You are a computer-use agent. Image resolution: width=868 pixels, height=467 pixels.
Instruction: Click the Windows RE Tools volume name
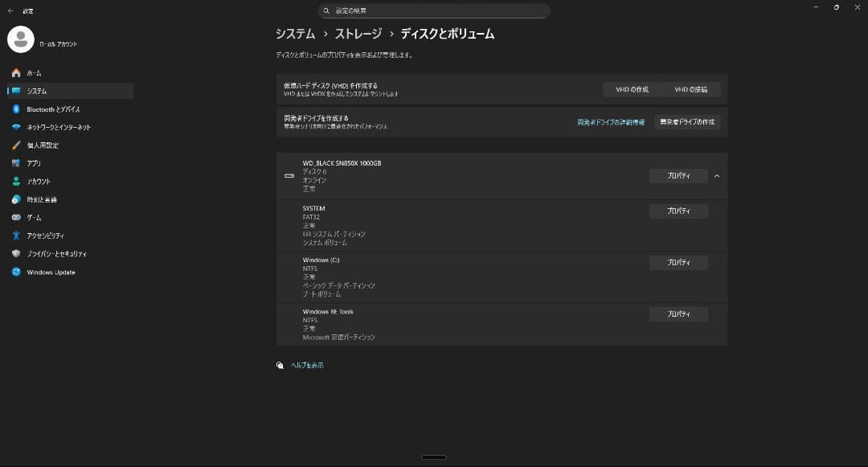(328, 312)
